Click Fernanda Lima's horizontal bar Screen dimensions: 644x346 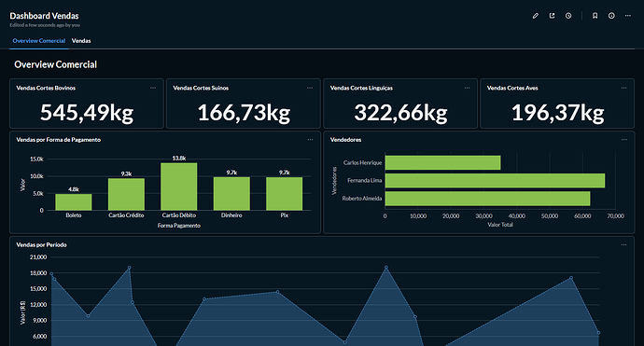[495, 181]
